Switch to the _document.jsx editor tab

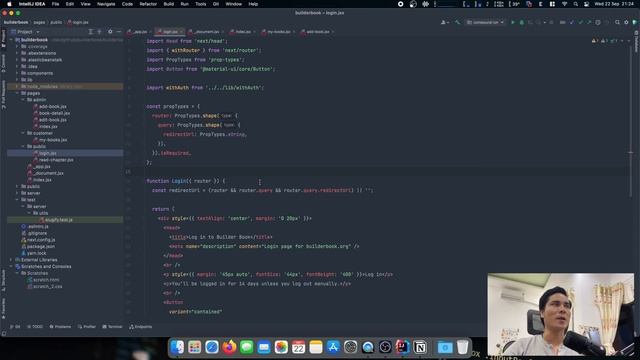[206, 31]
